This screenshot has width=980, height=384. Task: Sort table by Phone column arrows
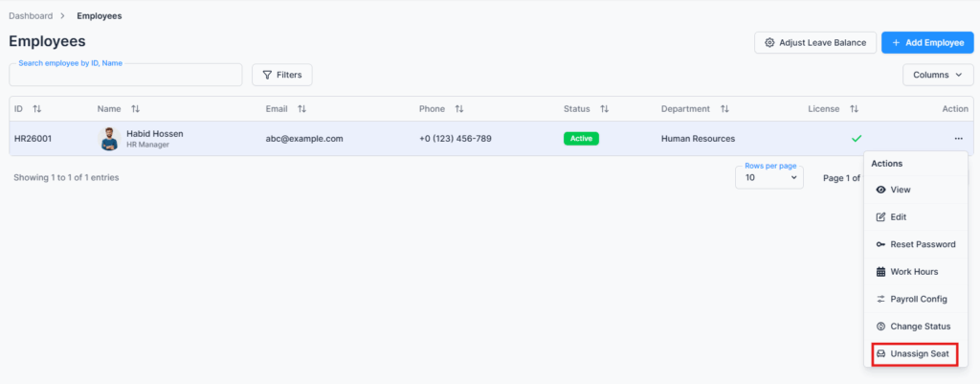(x=458, y=109)
